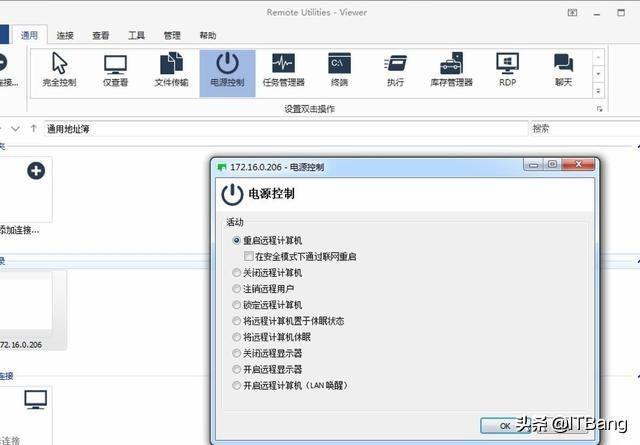Open the address history dropdown chevron
Viewport: 640px width, 445px height.
point(16,129)
